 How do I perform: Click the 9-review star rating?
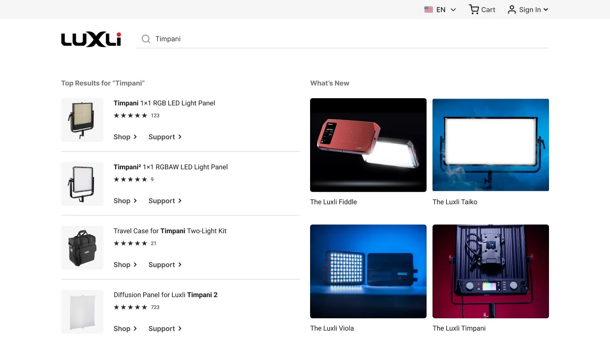(x=133, y=179)
